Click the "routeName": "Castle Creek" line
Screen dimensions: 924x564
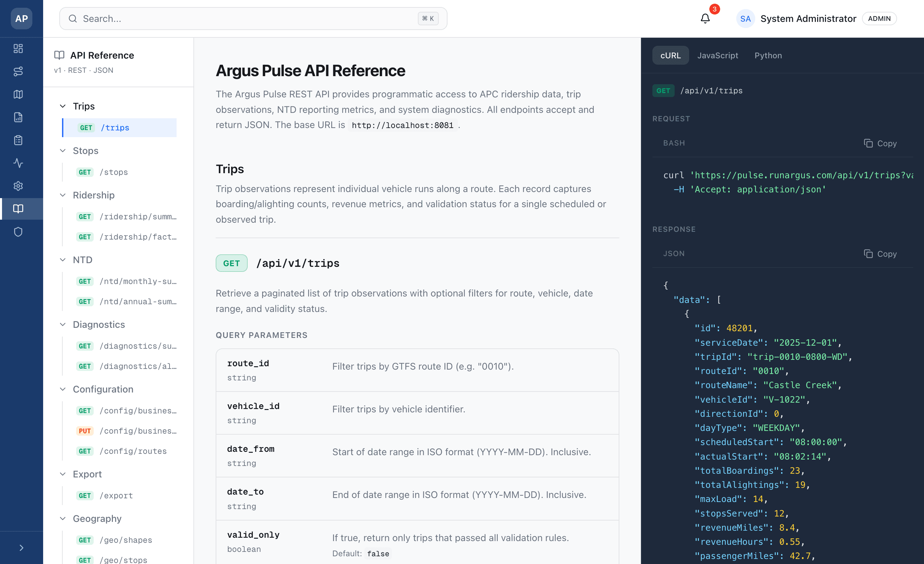click(x=768, y=385)
